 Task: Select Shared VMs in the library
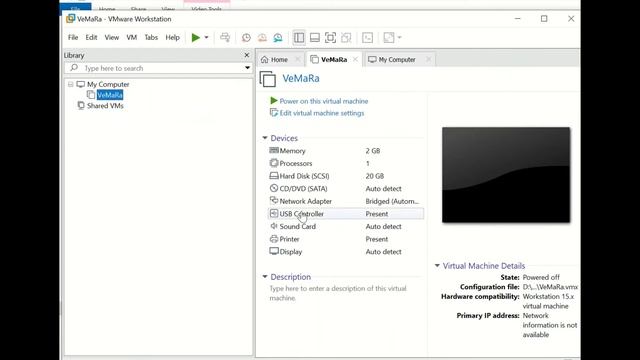click(x=105, y=106)
